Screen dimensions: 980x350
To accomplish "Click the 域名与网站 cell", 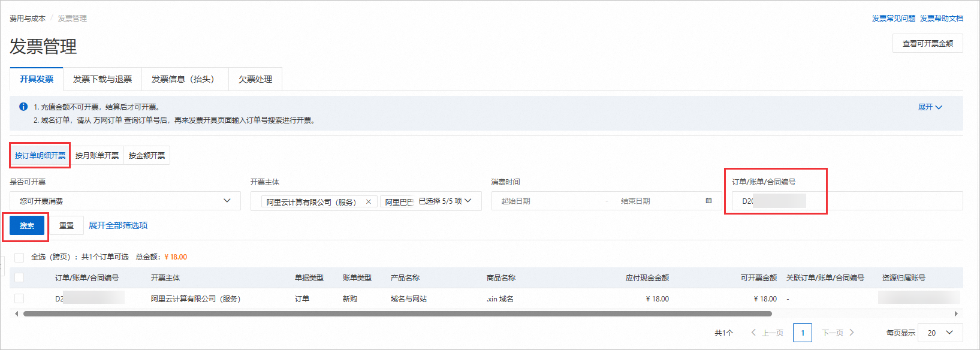I will [409, 298].
